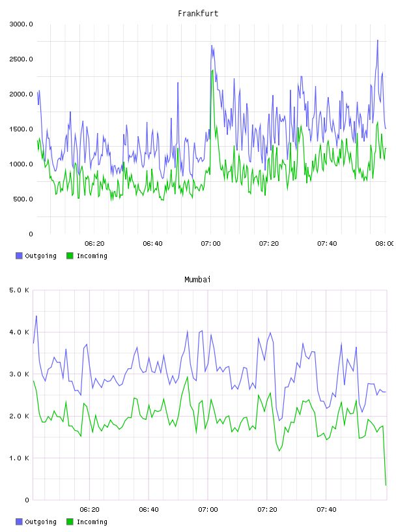Click the 4.0 K y-axis label in Mumbai
The image size is (396, 532).
tap(19, 332)
